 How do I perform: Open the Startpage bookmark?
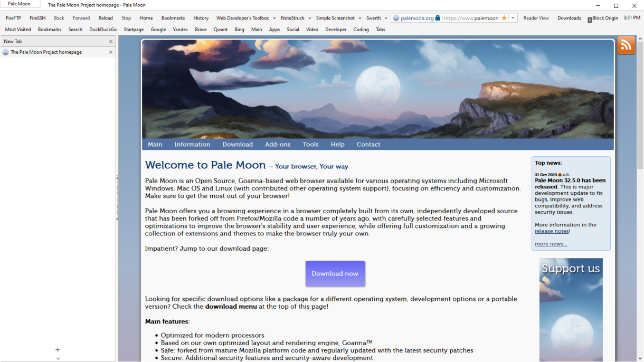click(x=134, y=30)
